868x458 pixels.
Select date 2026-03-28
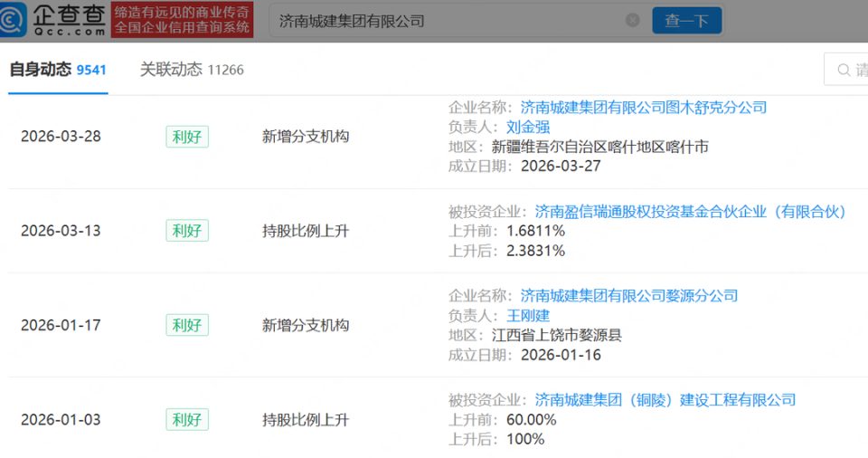click(x=61, y=137)
